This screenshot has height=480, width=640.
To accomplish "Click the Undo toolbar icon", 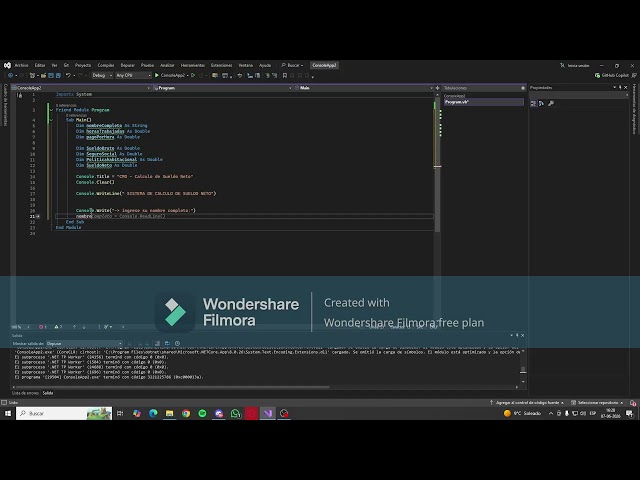I will click(68, 76).
